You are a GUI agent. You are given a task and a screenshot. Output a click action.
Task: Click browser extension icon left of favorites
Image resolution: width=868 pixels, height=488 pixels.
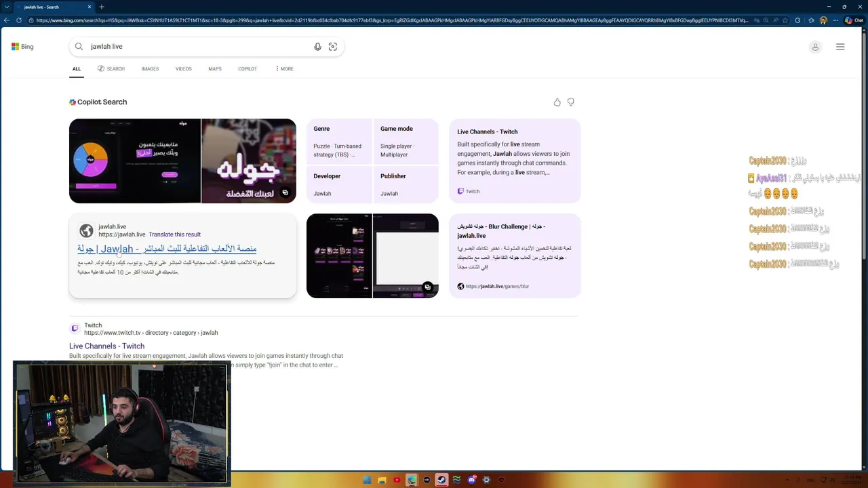click(798, 20)
